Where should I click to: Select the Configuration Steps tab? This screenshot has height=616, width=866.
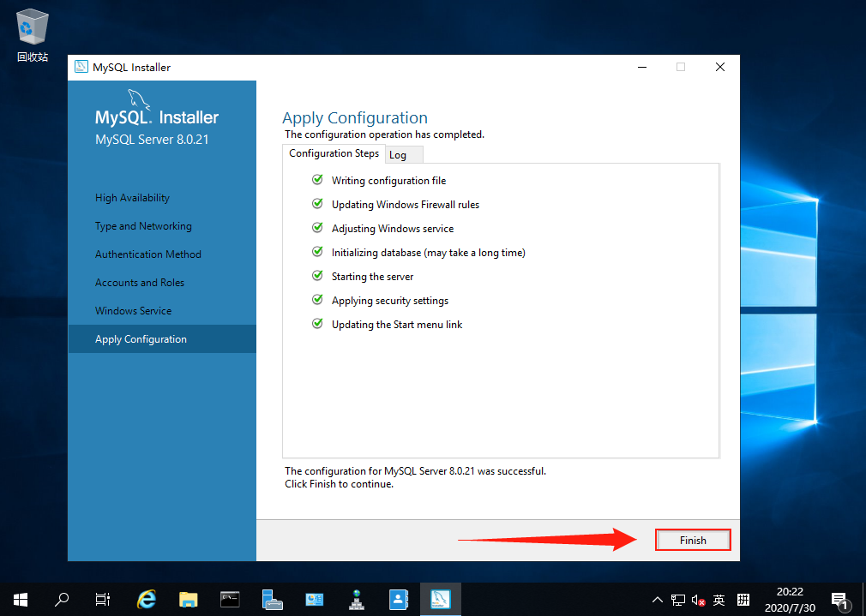pos(334,153)
